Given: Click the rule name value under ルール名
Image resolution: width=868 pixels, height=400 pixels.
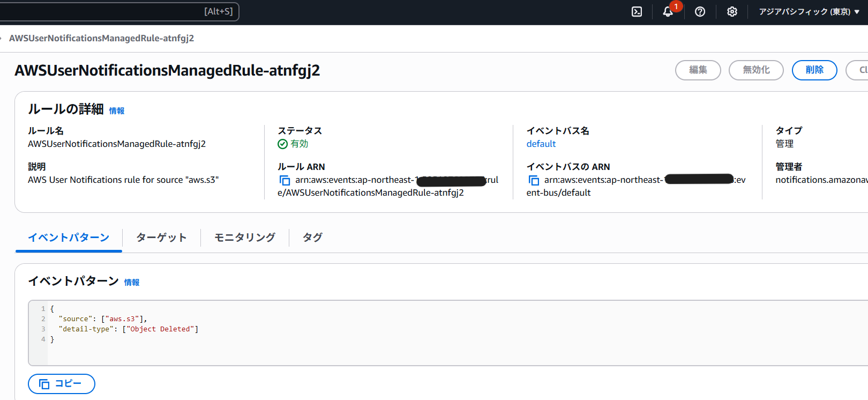Looking at the screenshot, I should click(x=117, y=144).
